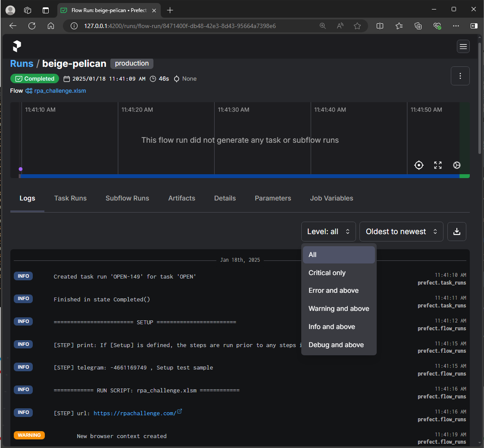Go to Runs breadcrumb link

coord(22,64)
